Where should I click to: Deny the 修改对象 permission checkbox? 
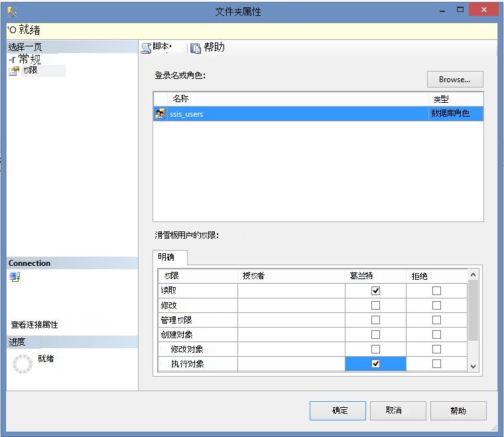point(436,349)
